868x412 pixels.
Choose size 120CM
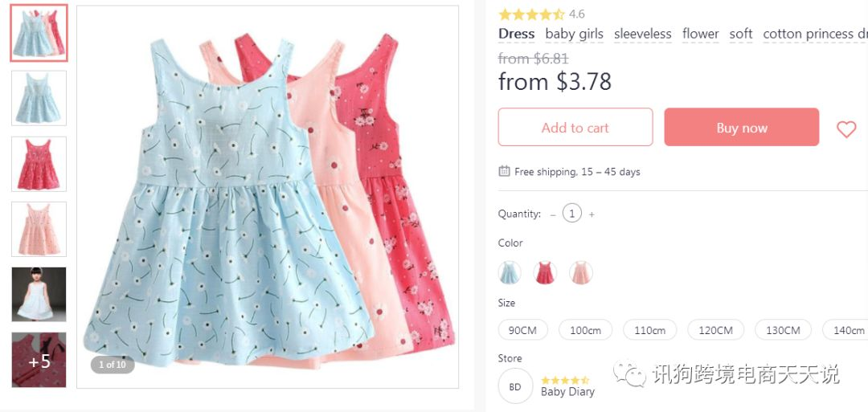tap(716, 330)
